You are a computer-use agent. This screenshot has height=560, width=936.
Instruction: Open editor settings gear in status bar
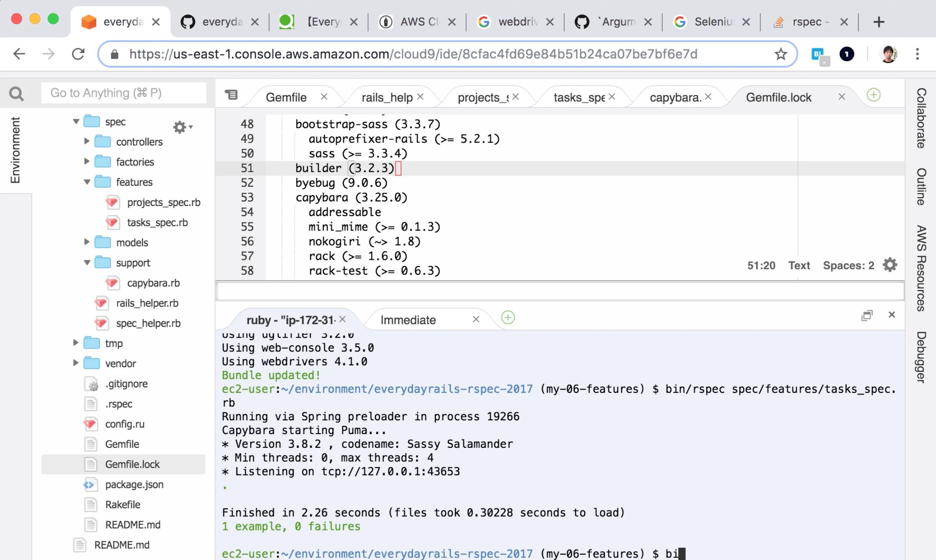890,265
